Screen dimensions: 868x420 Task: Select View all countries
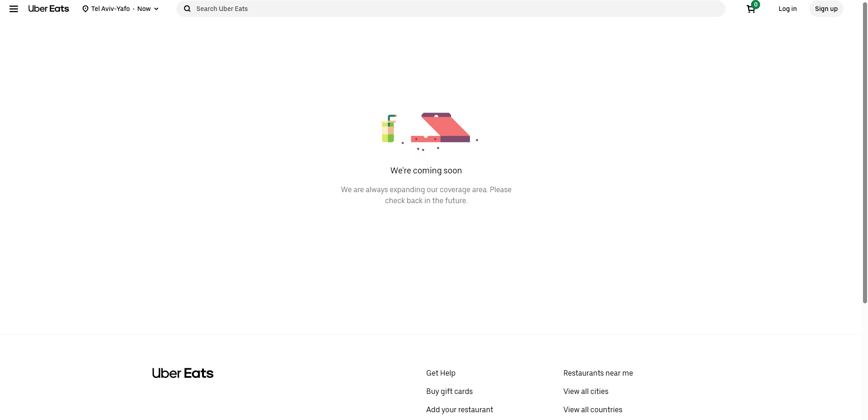coord(592,410)
